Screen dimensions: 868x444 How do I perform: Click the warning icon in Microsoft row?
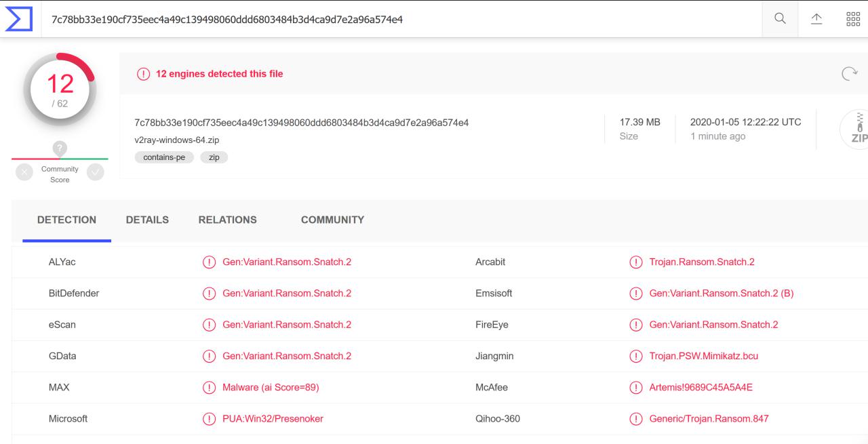pyautogui.click(x=210, y=419)
